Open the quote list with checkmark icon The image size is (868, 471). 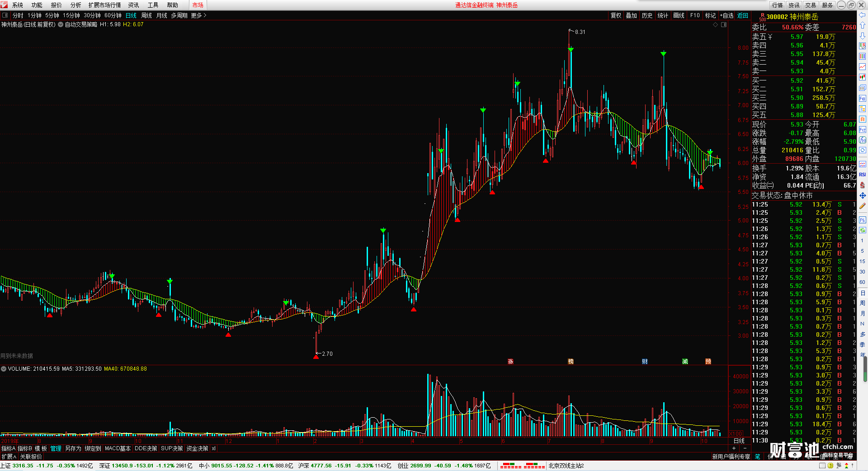pos(863,46)
